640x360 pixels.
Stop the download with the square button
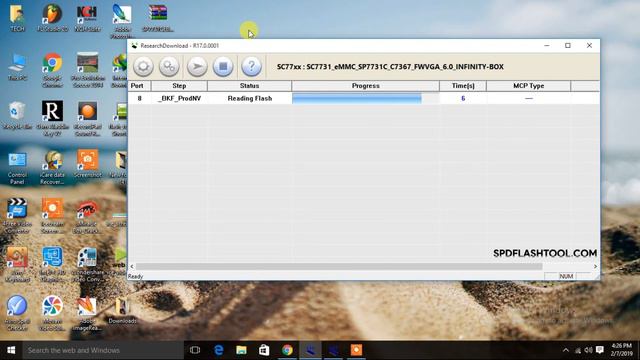click(x=223, y=66)
